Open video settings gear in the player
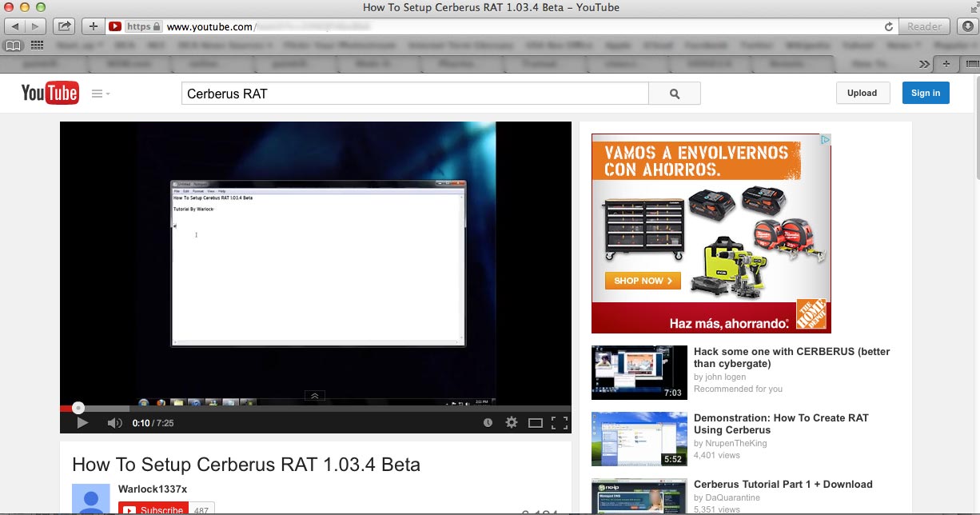Image resolution: width=980 pixels, height=515 pixels. coord(512,423)
